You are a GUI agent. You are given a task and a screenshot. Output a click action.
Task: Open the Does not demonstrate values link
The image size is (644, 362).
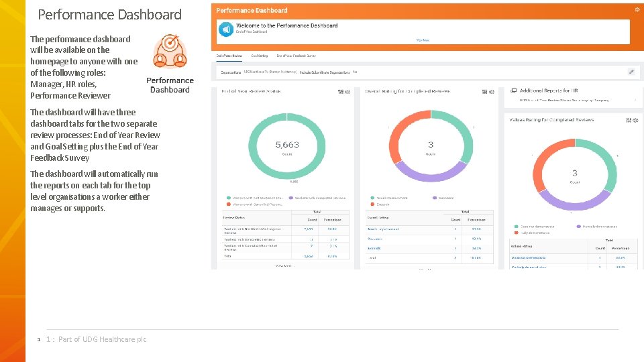coord(529,257)
